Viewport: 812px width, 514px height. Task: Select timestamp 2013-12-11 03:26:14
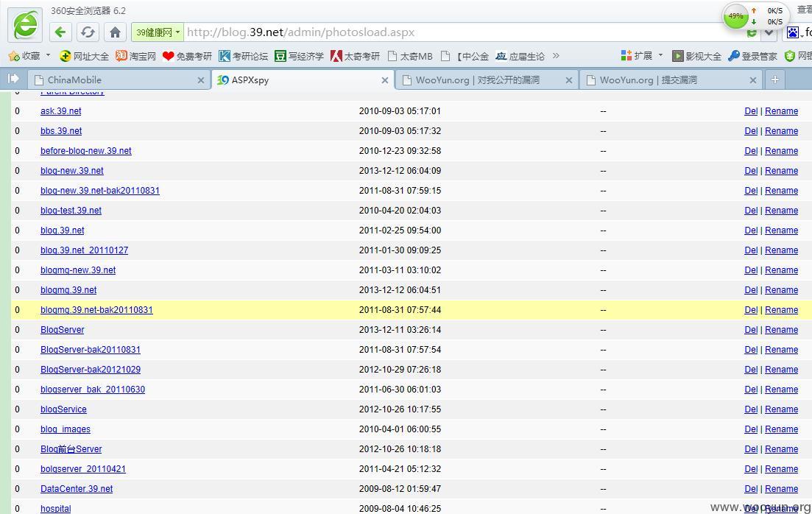tap(400, 330)
